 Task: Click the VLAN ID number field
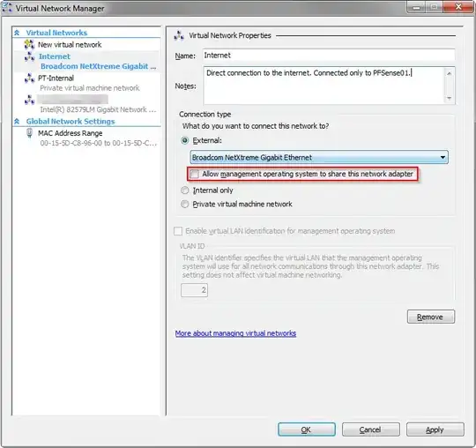pyautogui.click(x=194, y=290)
